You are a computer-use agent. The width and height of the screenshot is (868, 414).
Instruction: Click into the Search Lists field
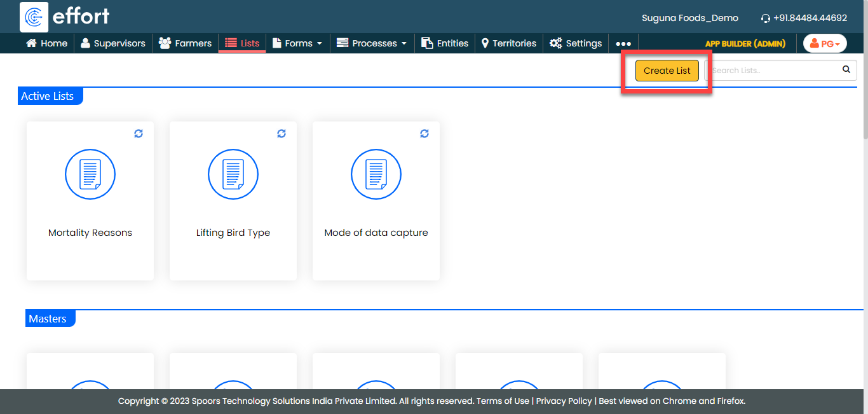pyautogui.click(x=772, y=71)
